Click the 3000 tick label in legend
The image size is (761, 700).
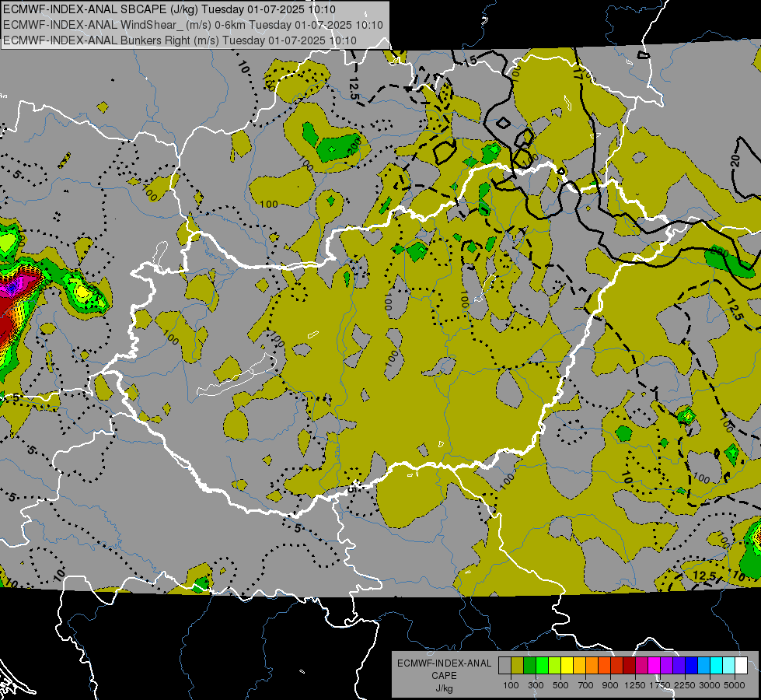point(710,685)
